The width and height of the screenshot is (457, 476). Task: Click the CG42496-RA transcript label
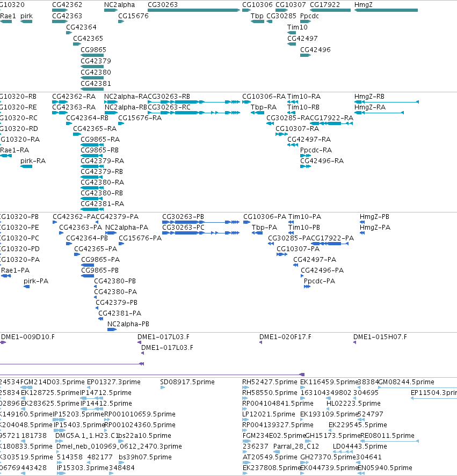coord(322,161)
